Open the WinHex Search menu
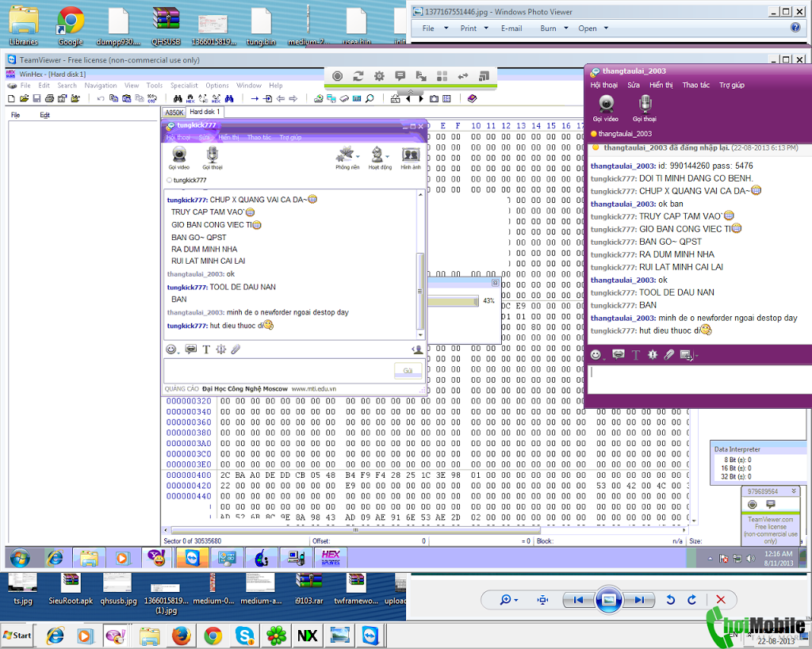Viewport: 812px width, 649px height. pyautogui.click(x=67, y=86)
